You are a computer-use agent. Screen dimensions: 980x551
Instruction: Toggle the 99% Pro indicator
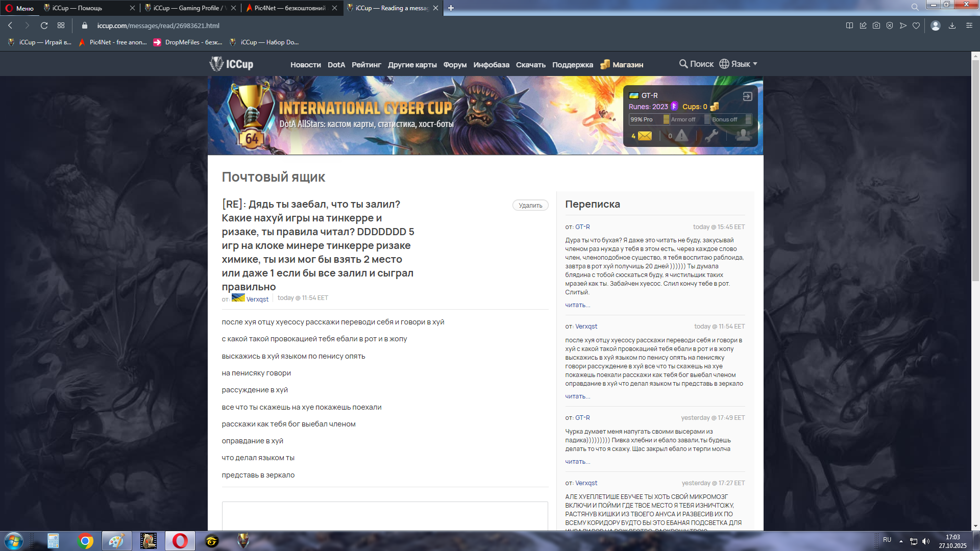click(666, 119)
